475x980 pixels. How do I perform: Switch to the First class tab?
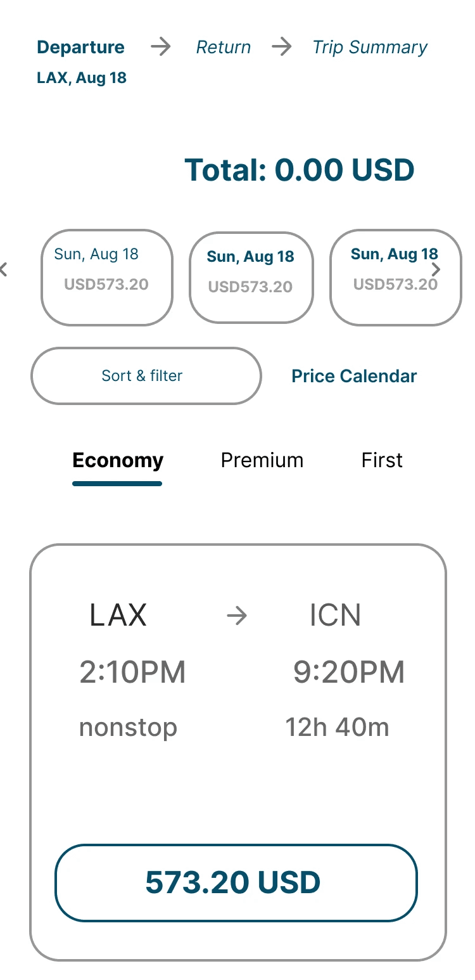(382, 460)
